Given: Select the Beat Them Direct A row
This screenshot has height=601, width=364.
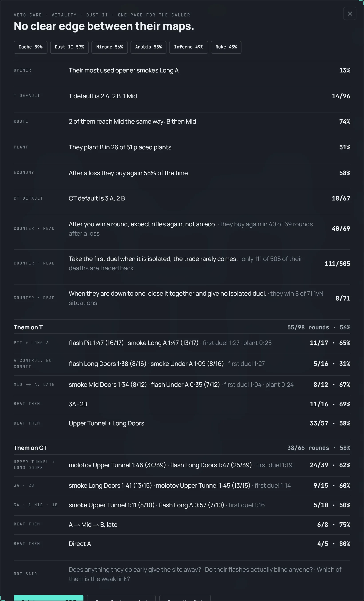Looking at the screenshot, I should 182,544.
